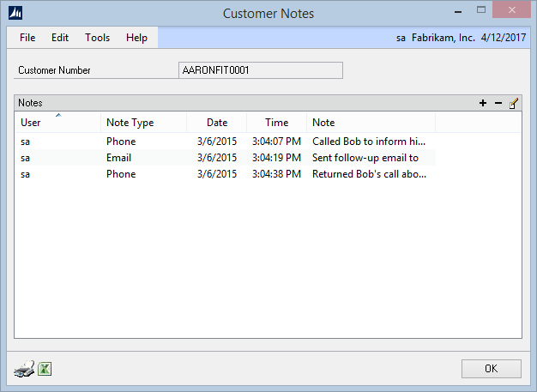The width and height of the screenshot is (537, 392).
Task: Sort by the Note Type column header
Action: [143, 122]
